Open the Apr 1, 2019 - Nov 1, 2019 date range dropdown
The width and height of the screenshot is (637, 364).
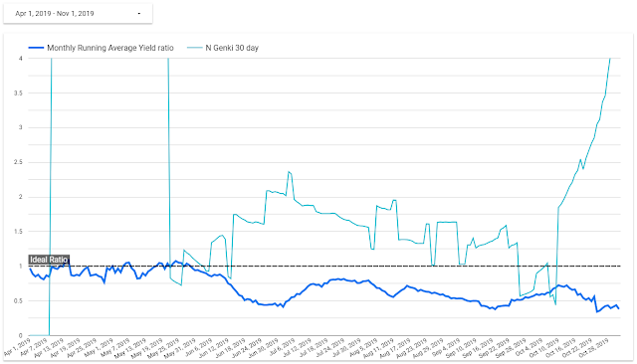point(78,13)
